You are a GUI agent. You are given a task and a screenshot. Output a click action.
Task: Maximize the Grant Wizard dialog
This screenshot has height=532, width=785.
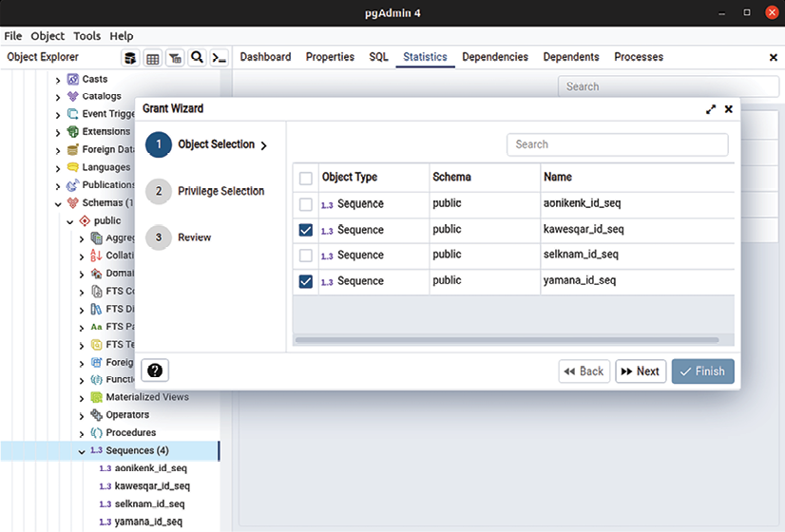711,109
